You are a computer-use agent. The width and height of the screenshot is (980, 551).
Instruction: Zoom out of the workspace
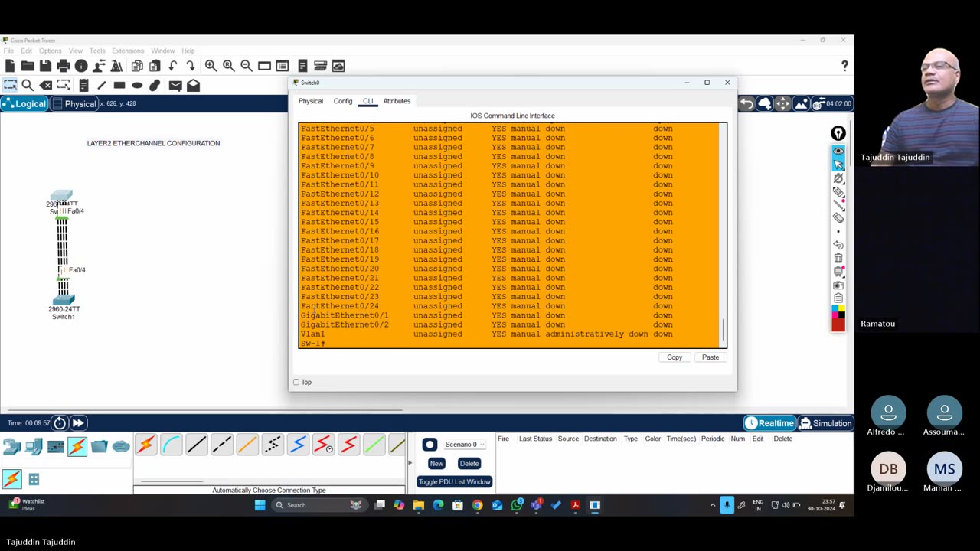[247, 66]
